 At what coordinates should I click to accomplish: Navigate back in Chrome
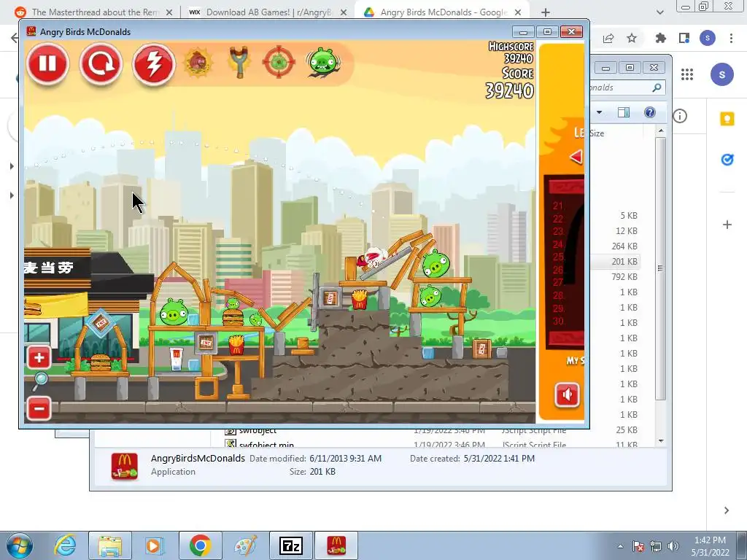click(x=15, y=38)
